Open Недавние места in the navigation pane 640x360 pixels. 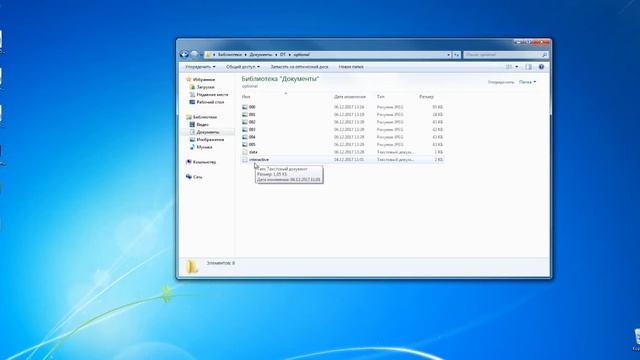click(x=212, y=95)
